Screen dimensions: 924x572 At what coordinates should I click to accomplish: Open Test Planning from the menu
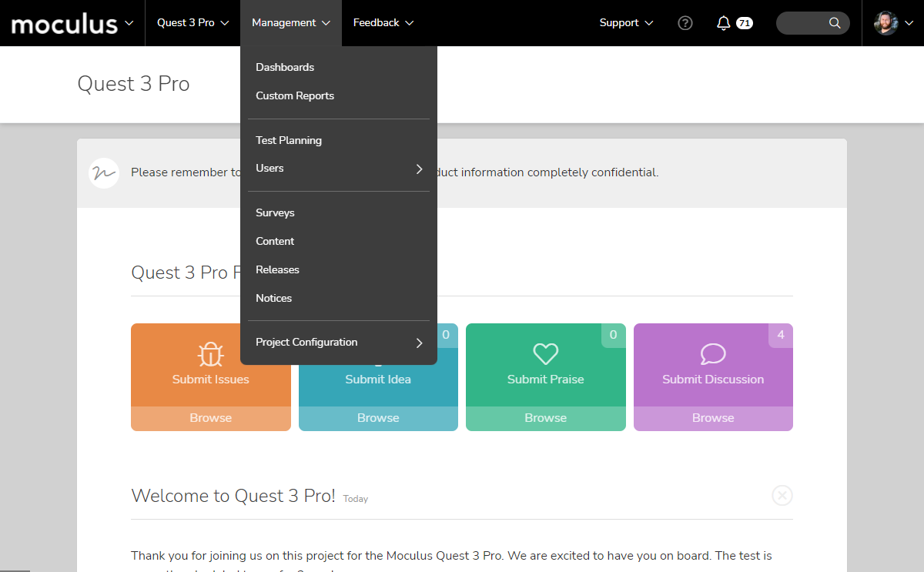click(x=289, y=141)
